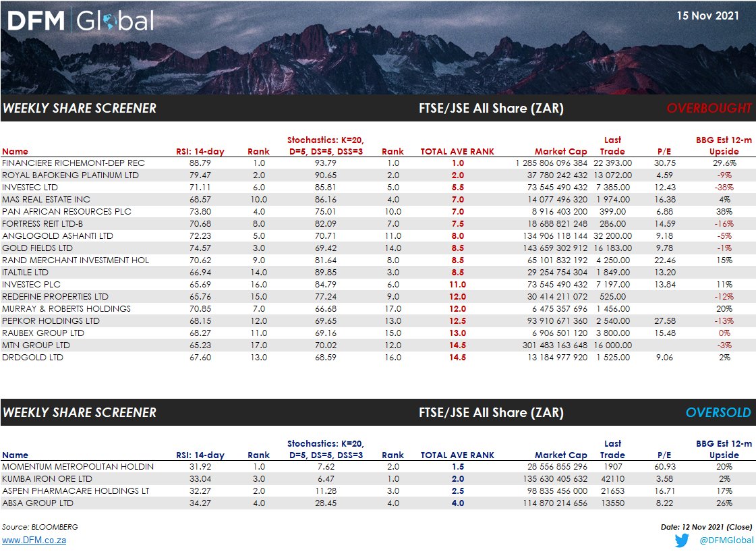Select ABSA GROUP LTD name
Viewport: 756px width, 558px height.
pos(38,503)
